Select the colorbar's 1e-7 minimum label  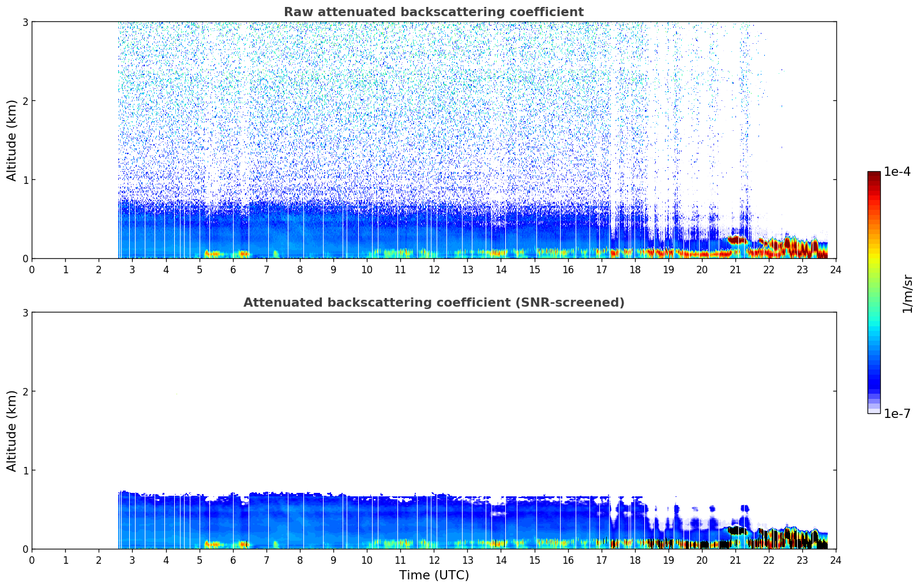[x=897, y=414]
